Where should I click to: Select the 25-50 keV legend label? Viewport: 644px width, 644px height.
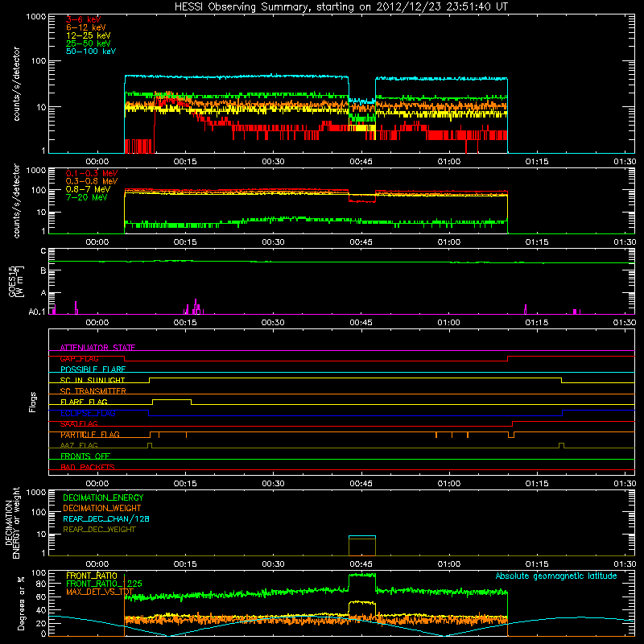point(89,43)
